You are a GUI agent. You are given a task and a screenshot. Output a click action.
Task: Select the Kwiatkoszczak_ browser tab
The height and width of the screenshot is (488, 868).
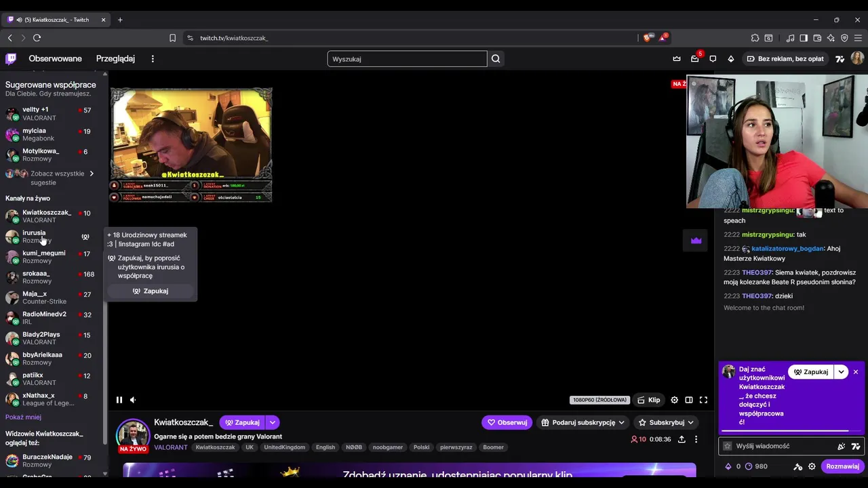57,20
